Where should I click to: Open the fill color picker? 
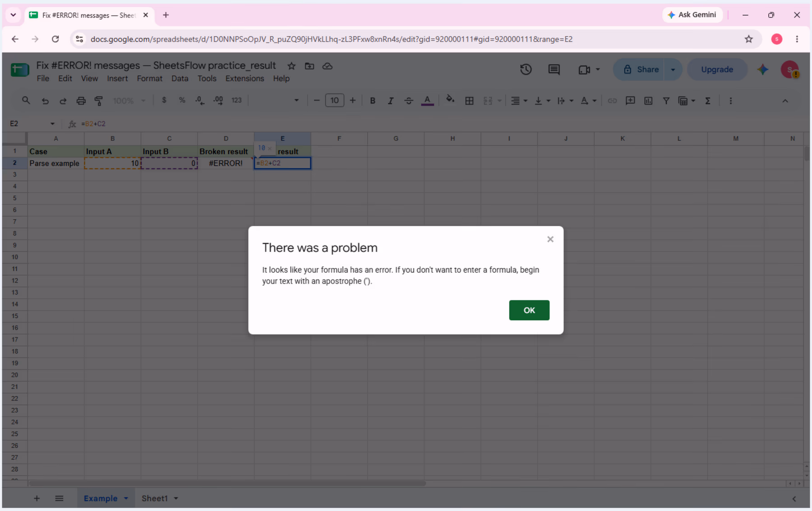(450, 100)
